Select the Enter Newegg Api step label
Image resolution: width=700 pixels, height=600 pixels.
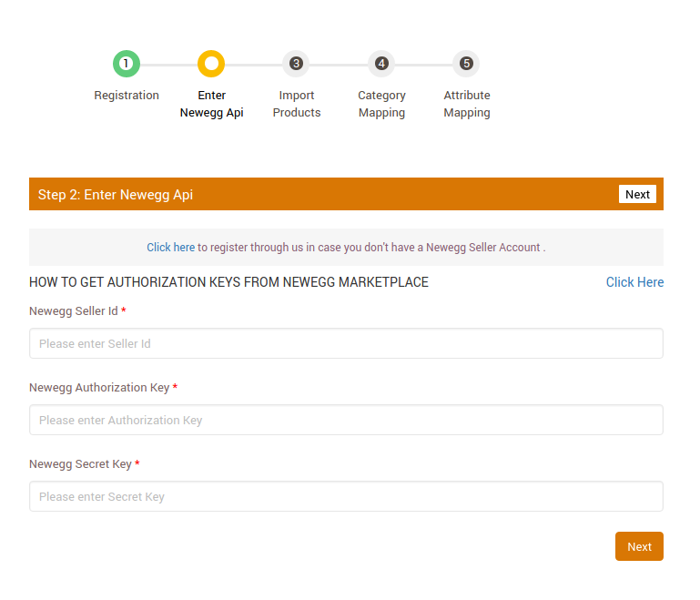click(211, 104)
